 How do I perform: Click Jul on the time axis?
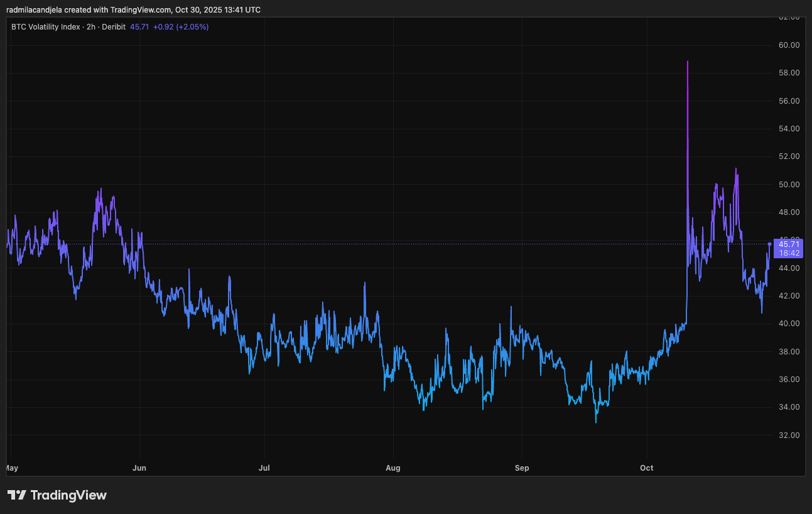(264, 468)
